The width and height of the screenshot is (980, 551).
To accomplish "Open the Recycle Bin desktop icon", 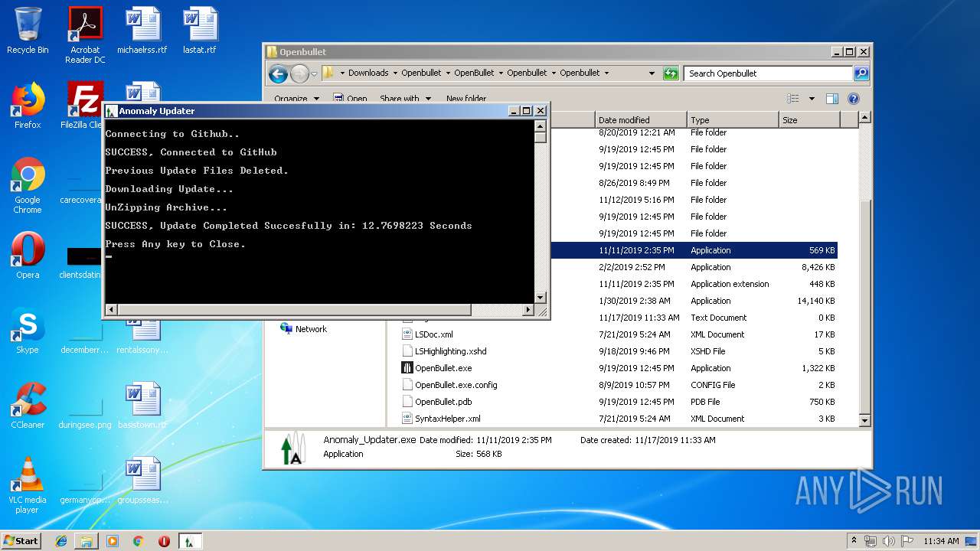I will pyautogui.click(x=28, y=31).
